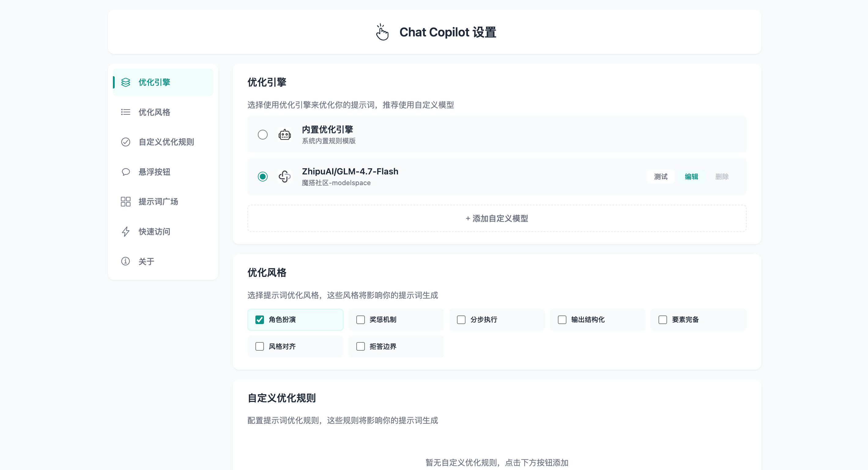The height and width of the screenshot is (470, 868).
Task: Click the list icon next to 优化风格
Action: pyautogui.click(x=125, y=112)
